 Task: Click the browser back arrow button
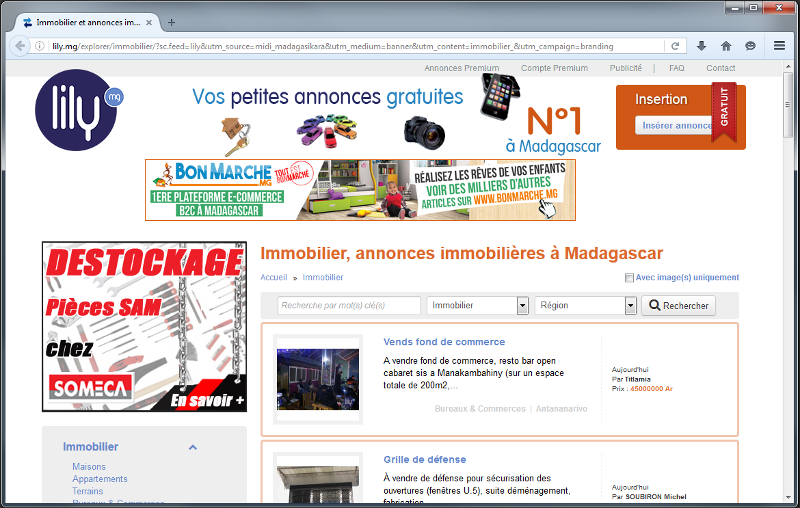(x=20, y=46)
